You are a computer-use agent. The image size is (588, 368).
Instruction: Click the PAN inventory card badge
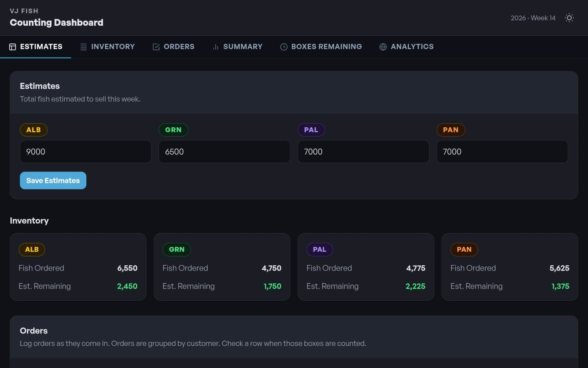pos(464,250)
